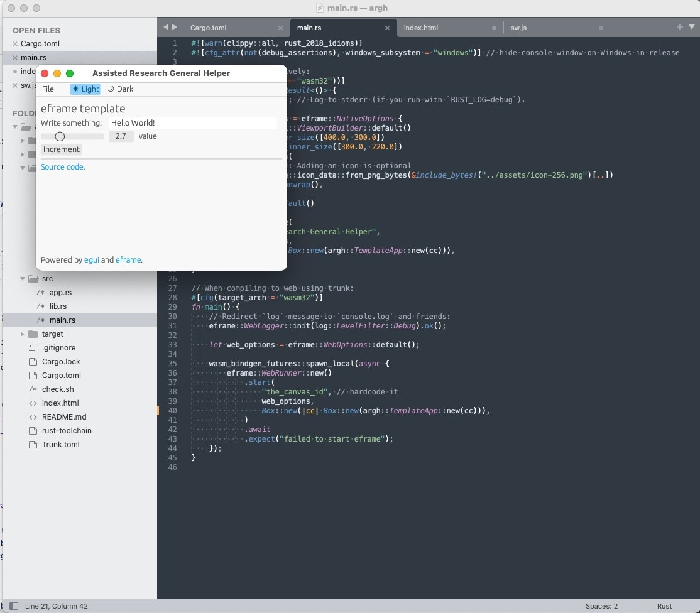
Task: Click the value slider handle
Action: pyautogui.click(x=60, y=136)
